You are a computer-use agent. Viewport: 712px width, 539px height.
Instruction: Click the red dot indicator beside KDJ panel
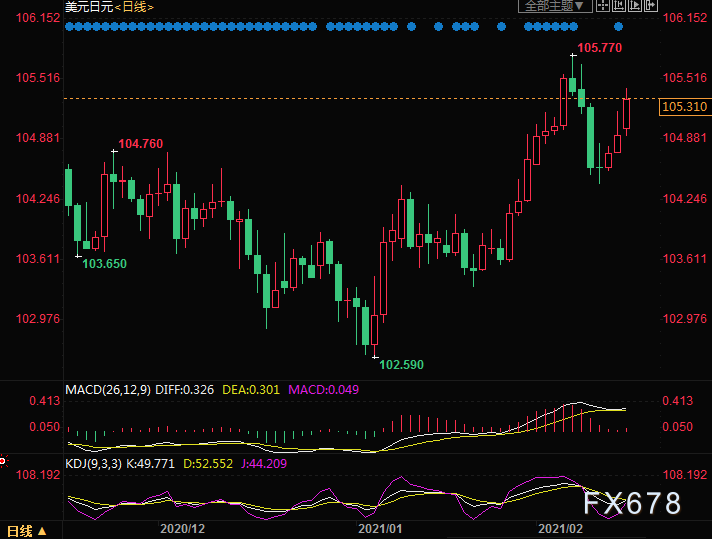pos(3,461)
